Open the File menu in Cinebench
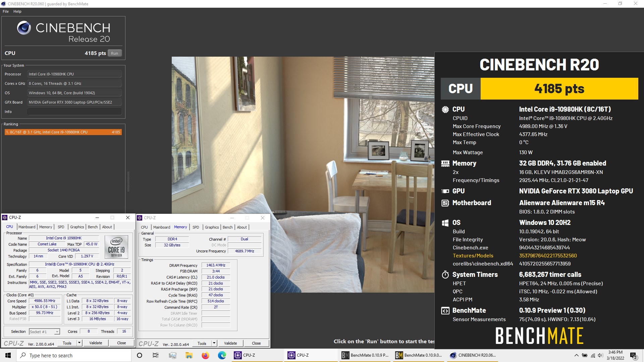644x362 pixels. [x=6, y=11]
